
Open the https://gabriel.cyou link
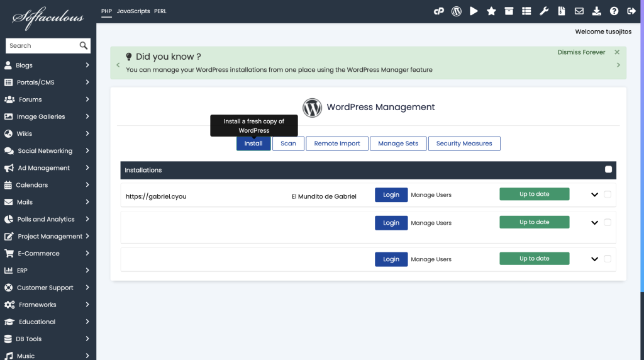156,196
